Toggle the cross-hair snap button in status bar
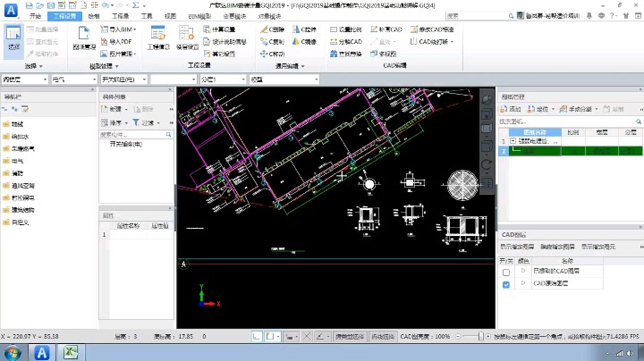This screenshot has width=644, height=361. click(x=307, y=336)
